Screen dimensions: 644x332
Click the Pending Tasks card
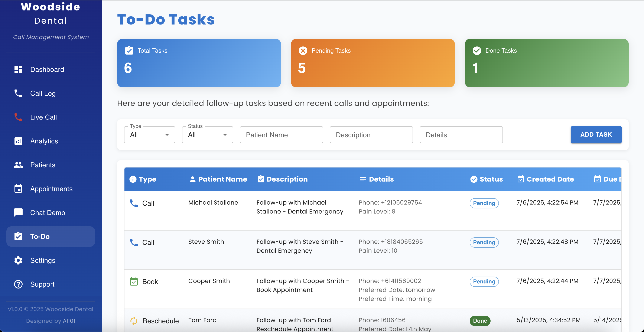tap(373, 63)
